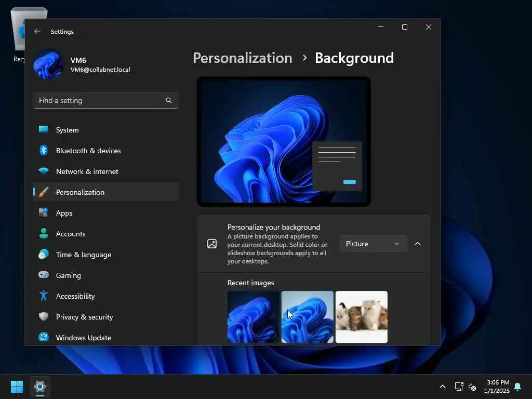This screenshot has height=399, width=532.
Task: Minimize the Settings window
Action: (381, 27)
